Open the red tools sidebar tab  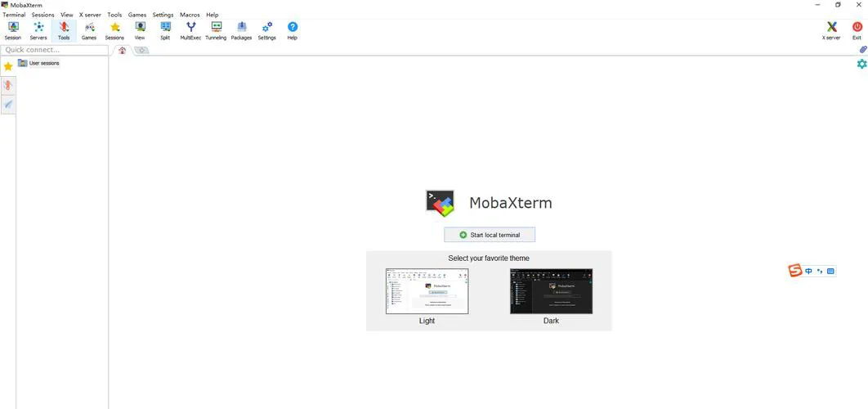pos(7,85)
